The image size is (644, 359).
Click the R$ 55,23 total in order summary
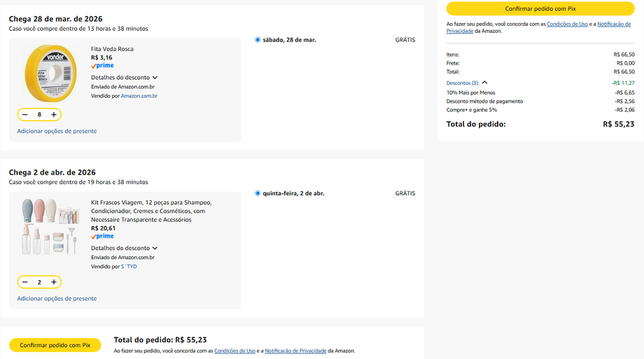click(618, 124)
